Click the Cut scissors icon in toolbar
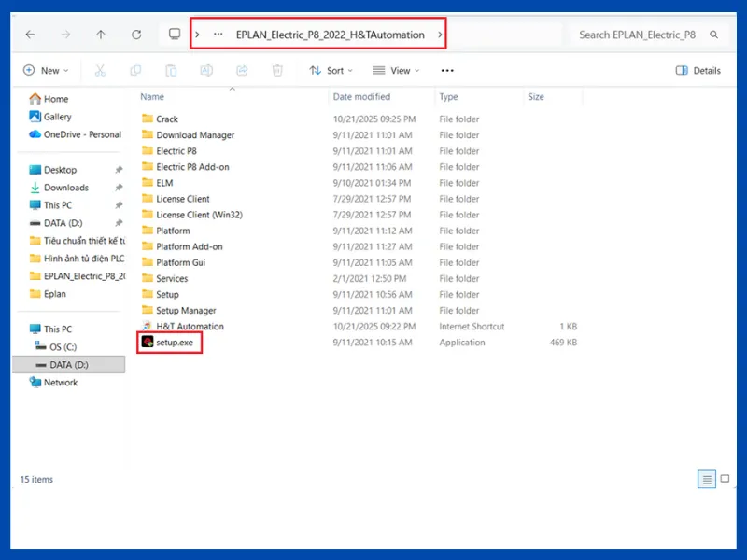Viewport: 747px width, 560px height. [100, 70]
